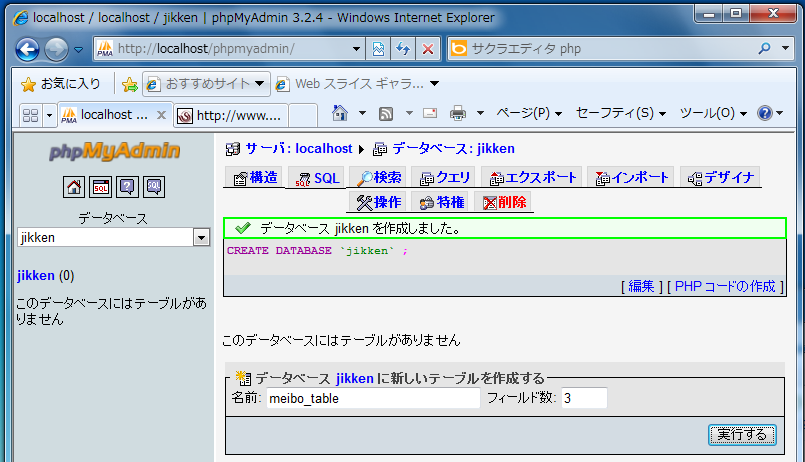
Task: Click the PHP コードの作成 link
Action: (725, 286)
